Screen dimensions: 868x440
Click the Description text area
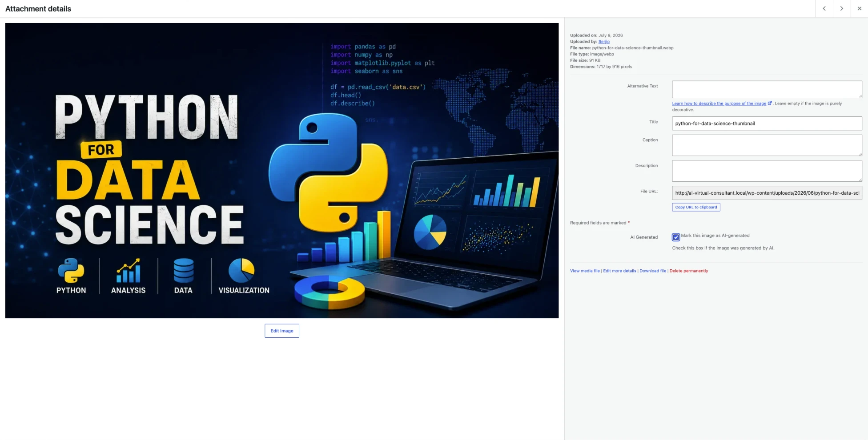coord(767,171)
